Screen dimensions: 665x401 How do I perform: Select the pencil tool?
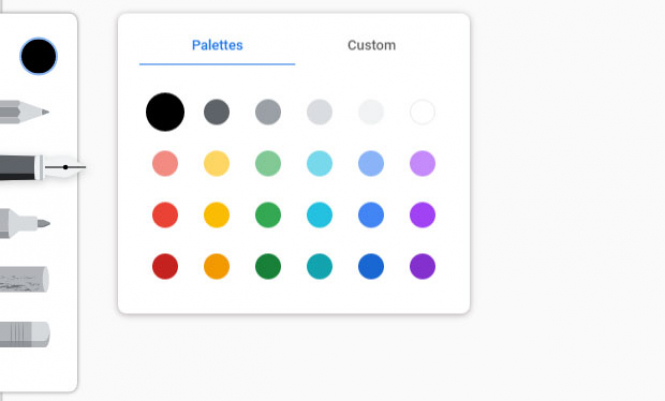(24, 112)
